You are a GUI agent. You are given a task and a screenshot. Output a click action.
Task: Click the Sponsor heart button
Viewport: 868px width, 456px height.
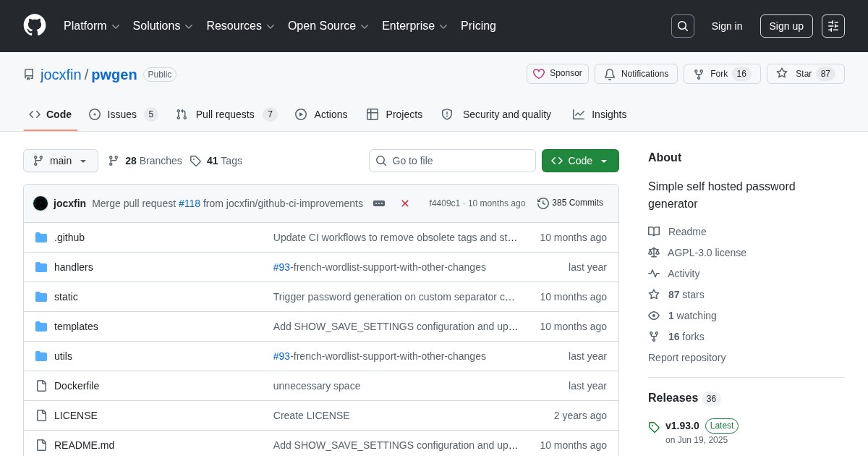point(558,74)
